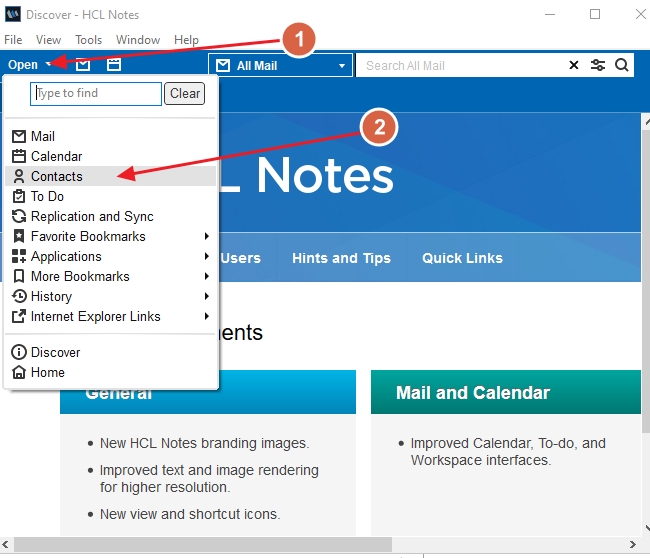
Task: Open Calendar from the Open menu
Action: tap(110, 156)
